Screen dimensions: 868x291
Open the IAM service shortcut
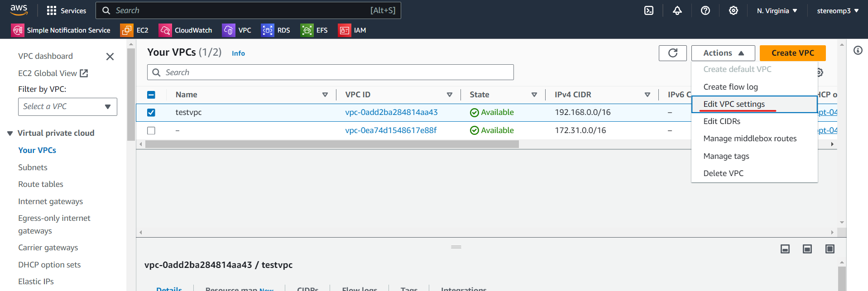pyautogui.click(x=352, y=30)
